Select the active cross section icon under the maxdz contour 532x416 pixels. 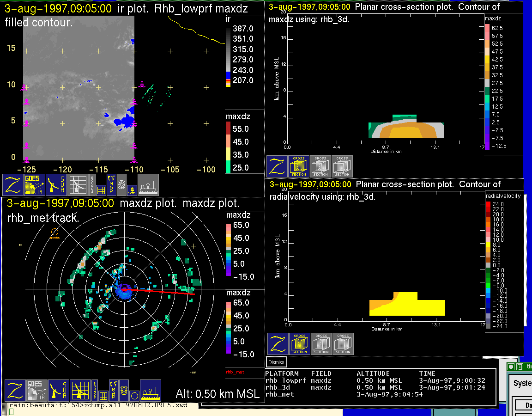pyautogui.click(x=299, y=166)
